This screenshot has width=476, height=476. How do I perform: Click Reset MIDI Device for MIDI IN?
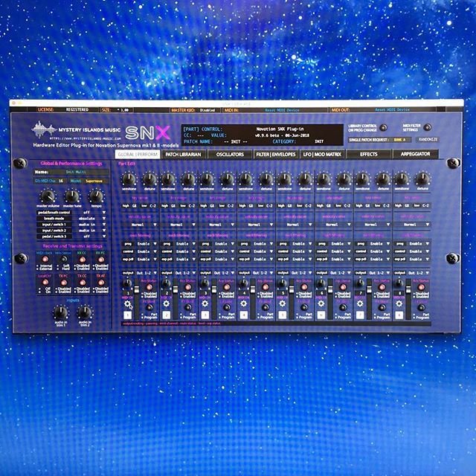[x=282, y=110]
